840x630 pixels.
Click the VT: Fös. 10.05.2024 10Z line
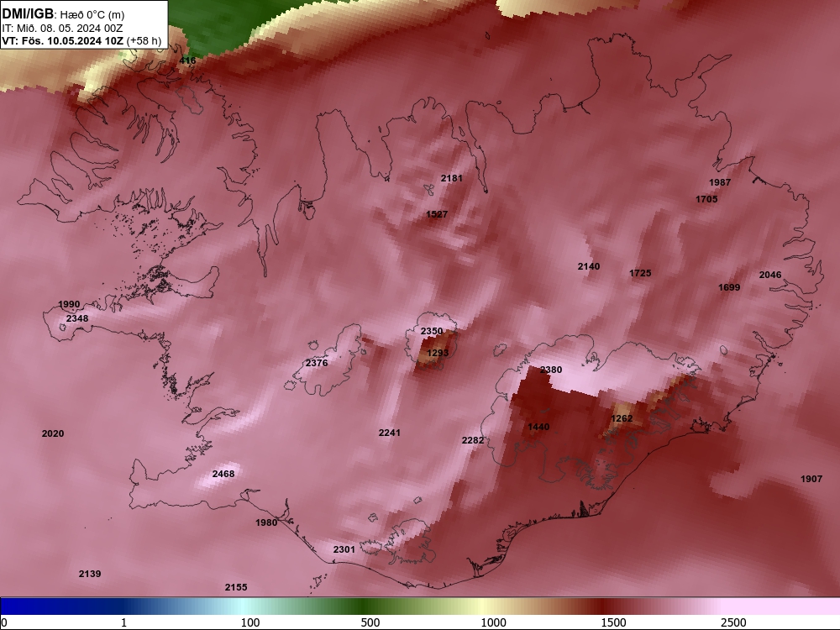pyautogui.click(x=81, y=41)
